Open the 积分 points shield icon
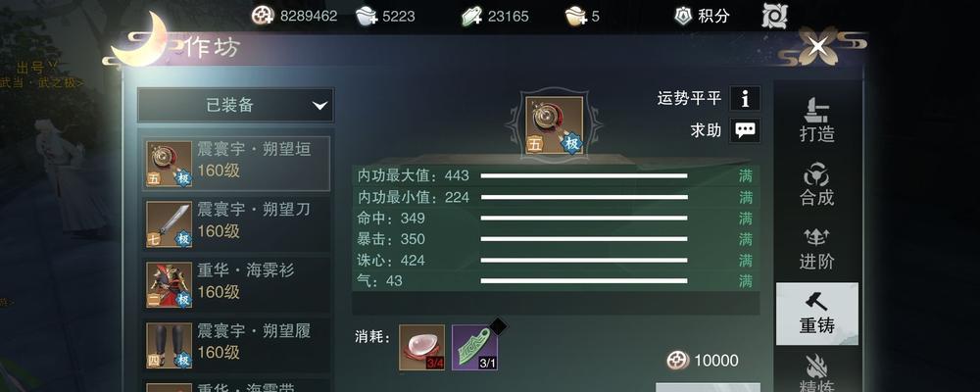 [684, 16]
